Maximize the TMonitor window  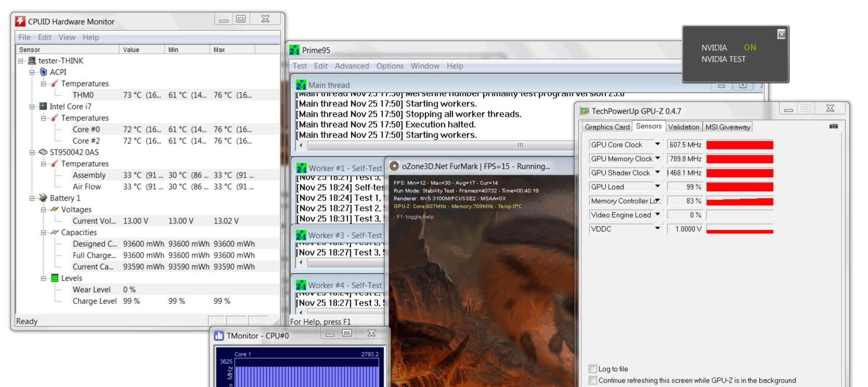(347, 333)
